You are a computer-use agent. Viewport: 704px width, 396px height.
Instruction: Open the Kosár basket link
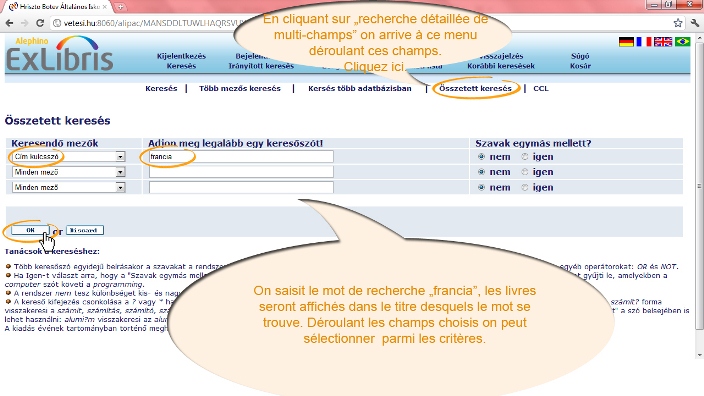[x=580, y=66]
